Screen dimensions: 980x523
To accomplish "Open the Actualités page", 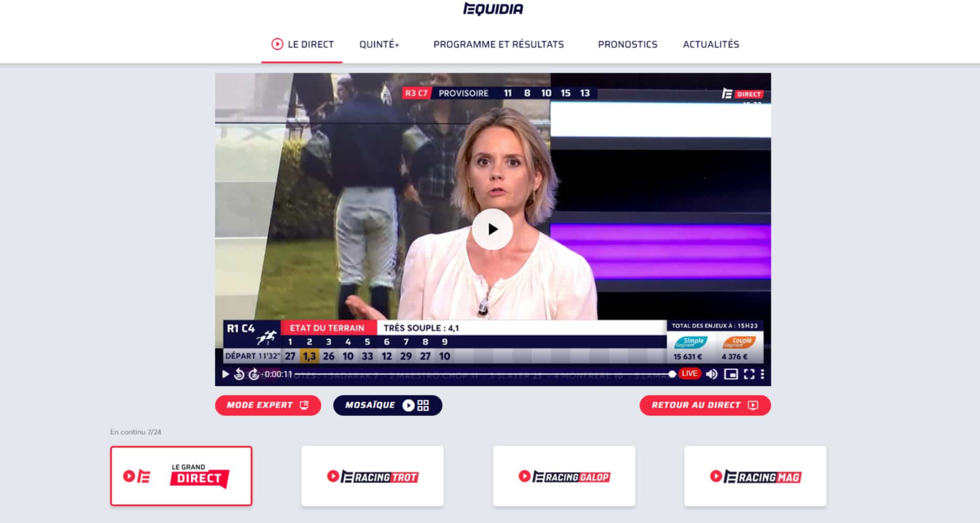I will pos(710,44).
